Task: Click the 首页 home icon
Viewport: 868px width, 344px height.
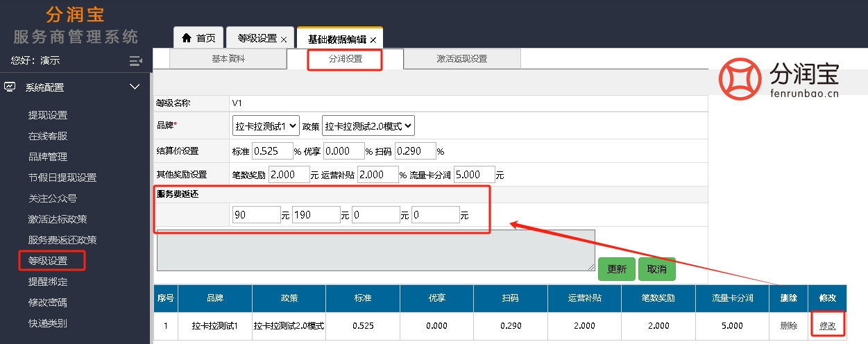Action: (x=187, y=38)
